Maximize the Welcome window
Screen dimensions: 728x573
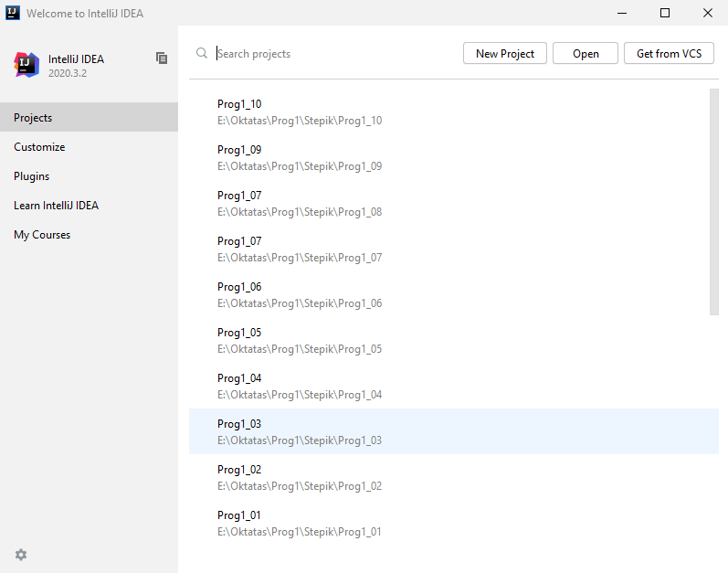coord(664,13)
